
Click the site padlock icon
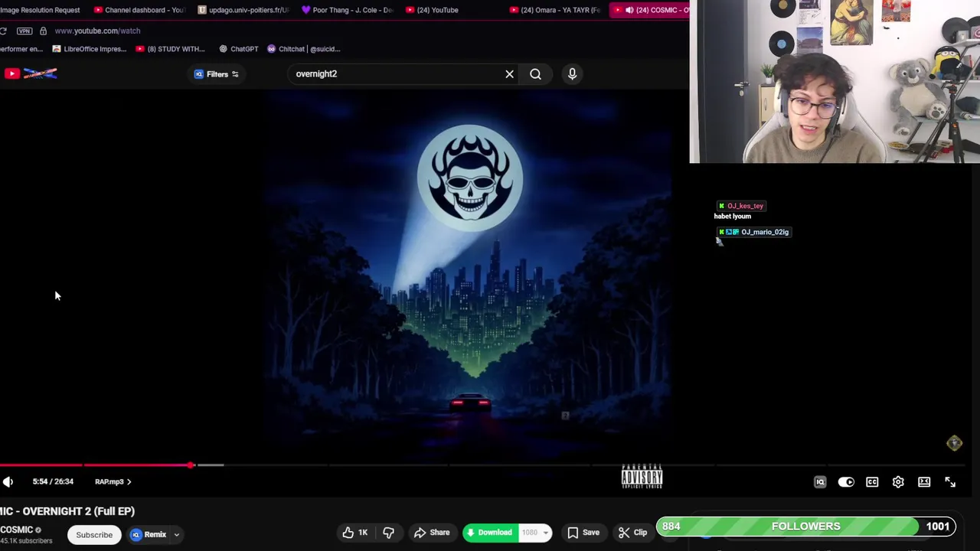(x=43, y=31)
